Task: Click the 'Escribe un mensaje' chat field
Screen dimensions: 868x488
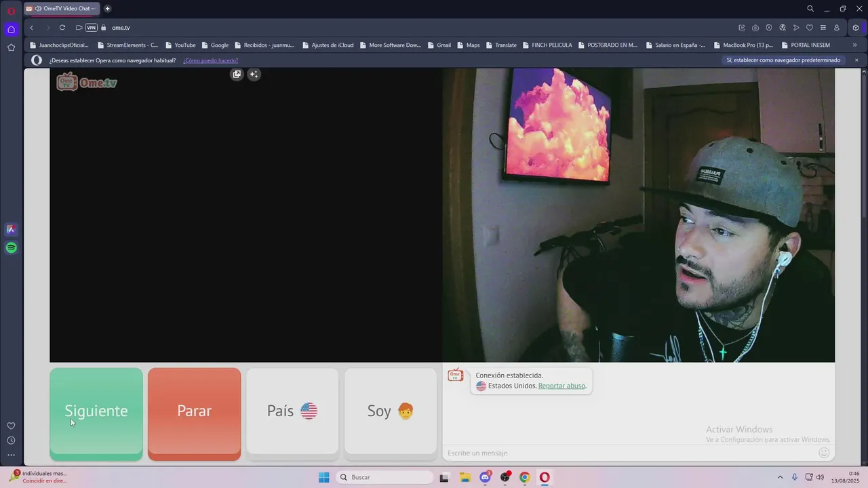Action: coord(631,453)
